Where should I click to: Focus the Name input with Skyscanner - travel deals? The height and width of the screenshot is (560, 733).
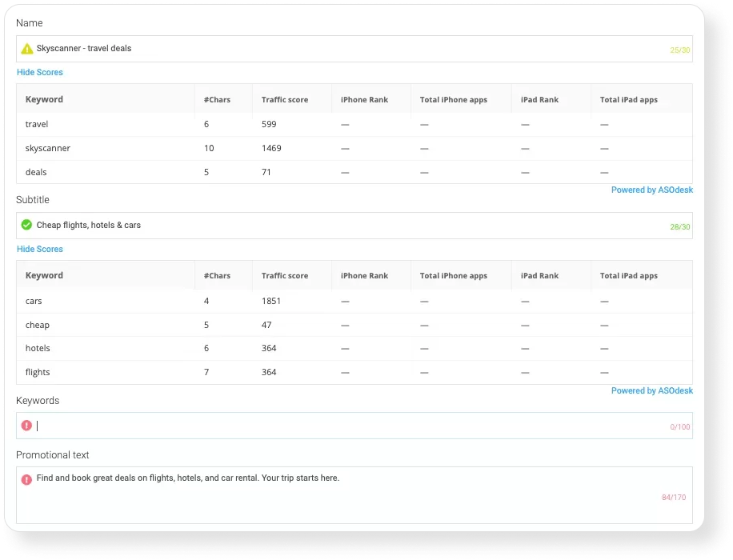pos(354,49)
